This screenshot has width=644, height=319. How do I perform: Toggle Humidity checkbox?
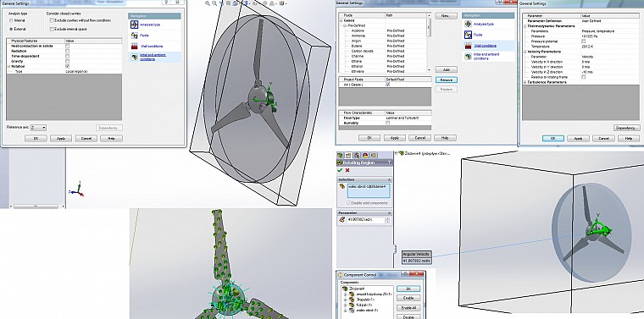coord(388,123)
